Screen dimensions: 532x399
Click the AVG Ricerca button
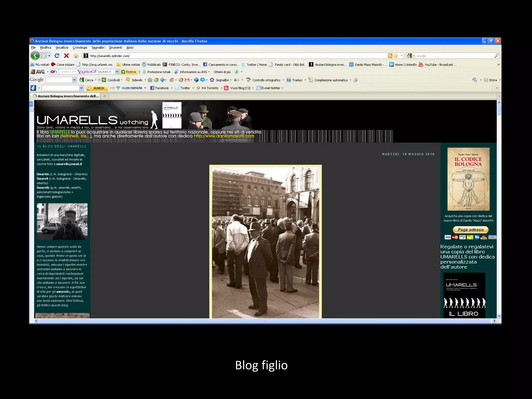(129, 72)
